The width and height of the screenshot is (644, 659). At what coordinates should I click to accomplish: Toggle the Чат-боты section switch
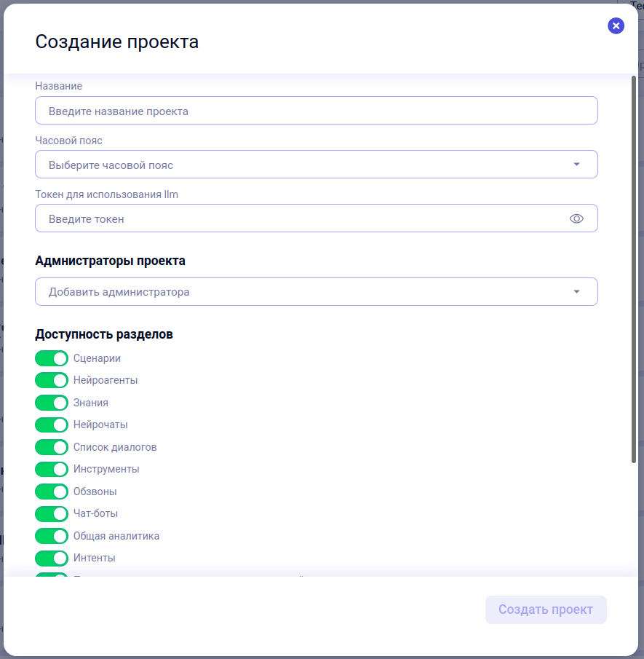tap(52, 513)
